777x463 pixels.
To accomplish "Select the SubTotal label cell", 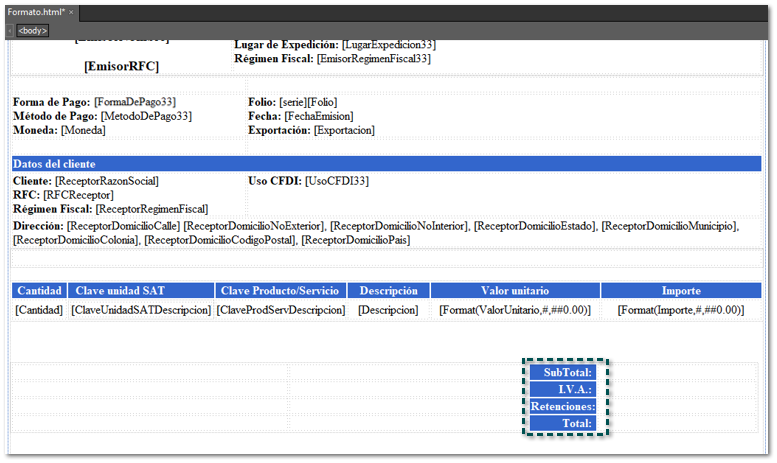I will pyautogui.click(x=562, y=372).
